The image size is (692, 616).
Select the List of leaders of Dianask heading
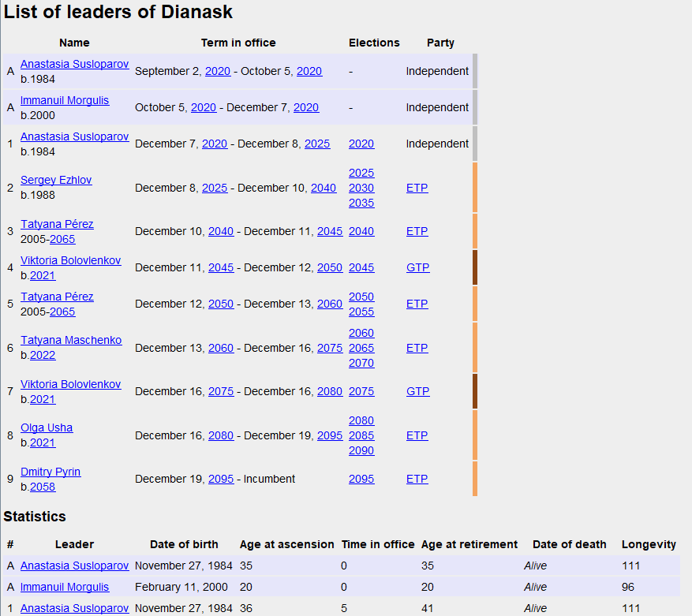[x=118, y=12]
